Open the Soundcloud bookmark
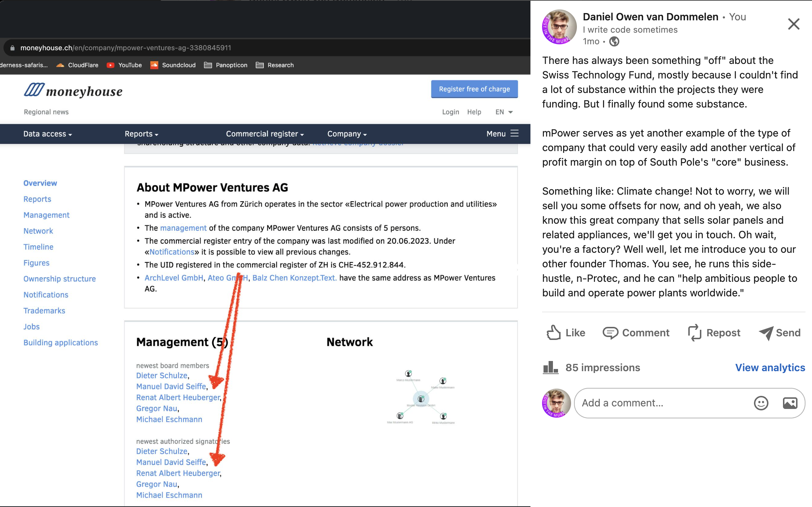Viewport: 812px width, 507px height. [173, 65]
